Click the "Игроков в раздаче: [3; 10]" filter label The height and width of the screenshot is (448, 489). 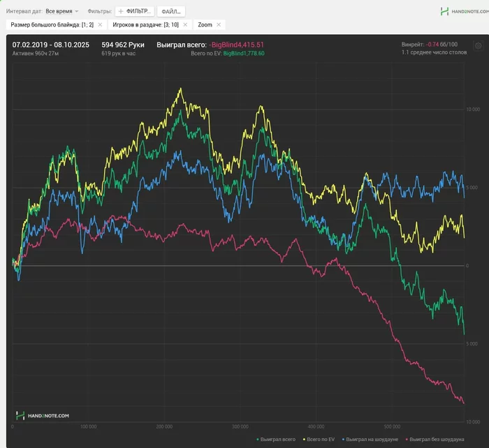[145, 24]
